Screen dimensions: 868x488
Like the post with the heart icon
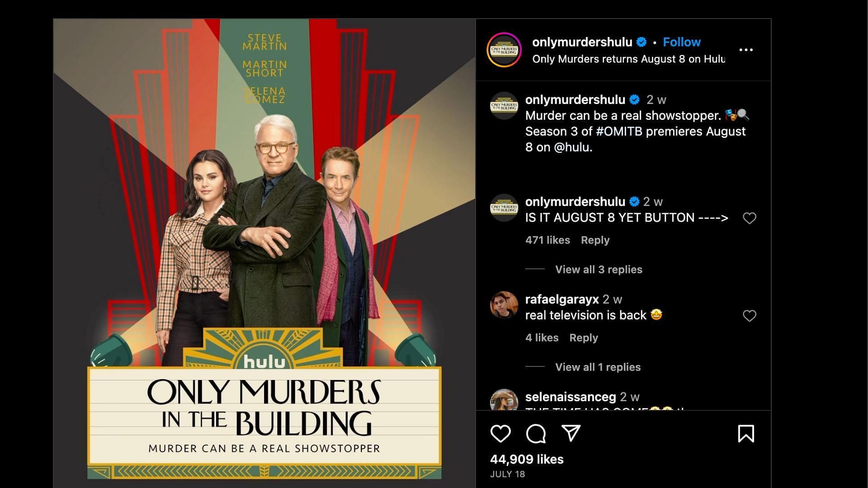pyautogui.click(x=500, y=434)
